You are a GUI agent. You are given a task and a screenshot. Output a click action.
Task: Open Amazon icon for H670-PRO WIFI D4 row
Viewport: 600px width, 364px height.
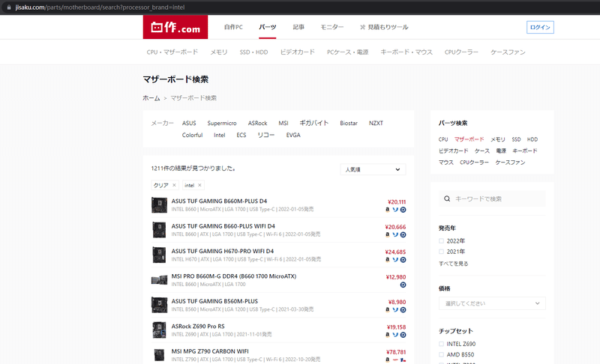pyautogui.click(x=387, y=260)
